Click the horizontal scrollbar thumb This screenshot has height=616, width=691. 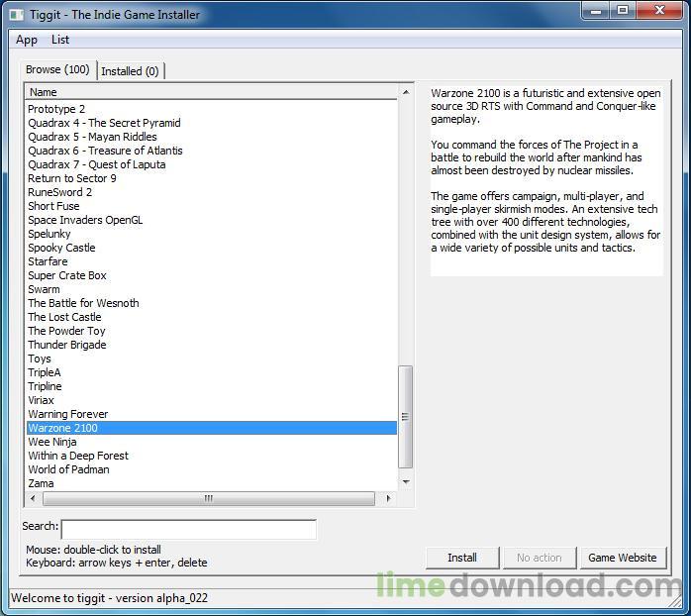pyautogui.click(x=209, y=498)
